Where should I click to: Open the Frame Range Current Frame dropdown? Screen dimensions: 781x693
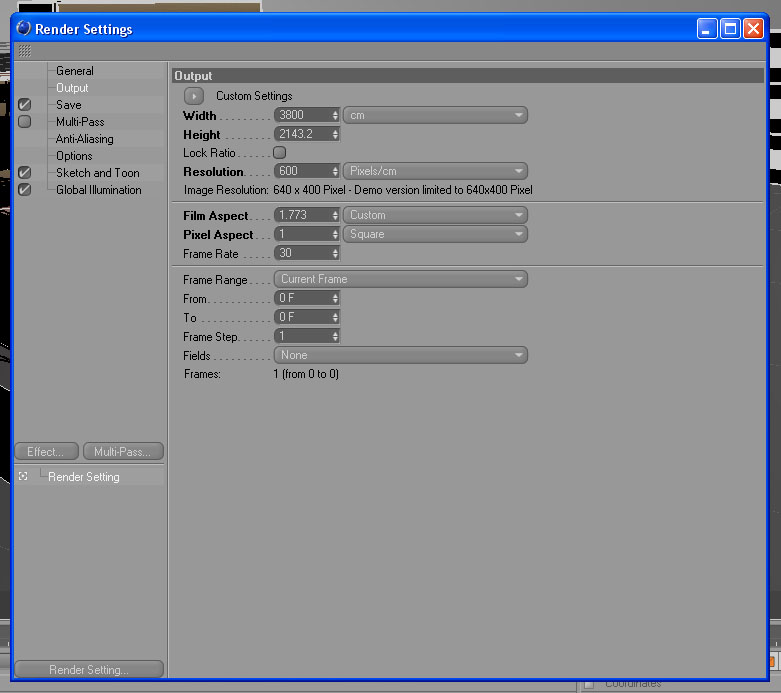(400, 279)
